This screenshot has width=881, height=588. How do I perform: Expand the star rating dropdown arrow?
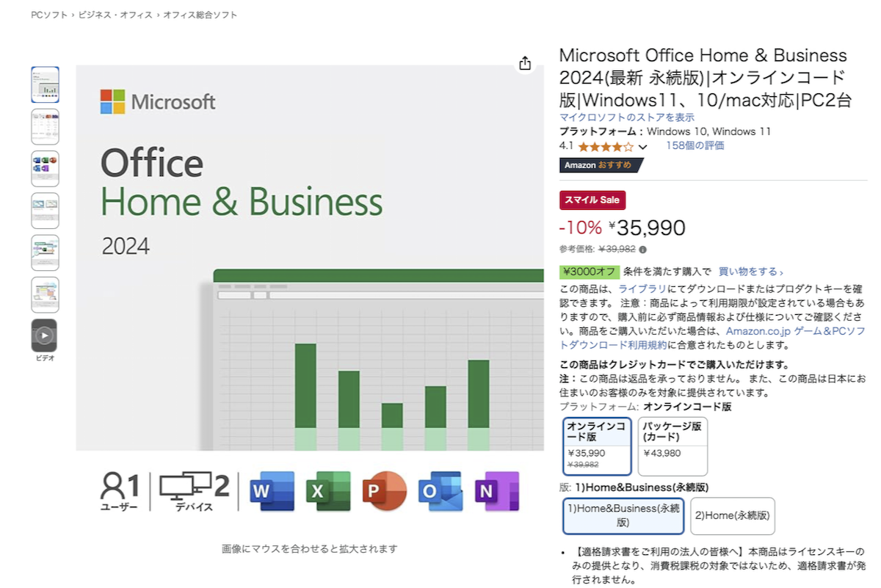[x=643, y=147]
